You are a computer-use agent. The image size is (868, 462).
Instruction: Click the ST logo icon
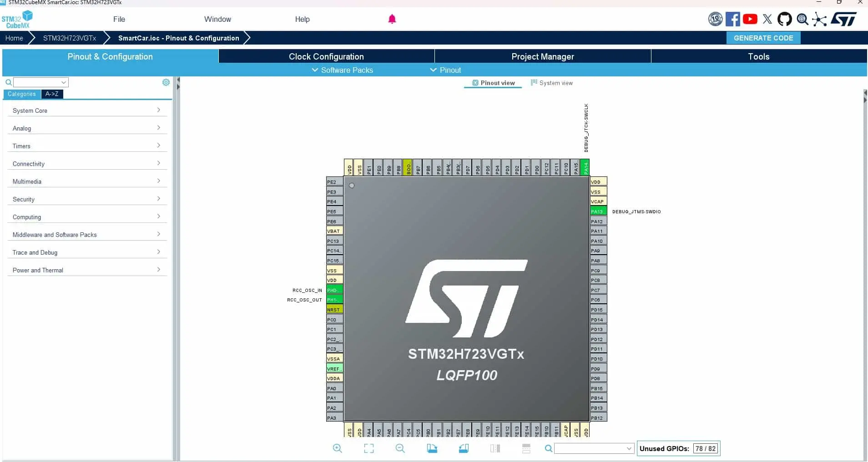pyautogui.click(x=844, y=19)
